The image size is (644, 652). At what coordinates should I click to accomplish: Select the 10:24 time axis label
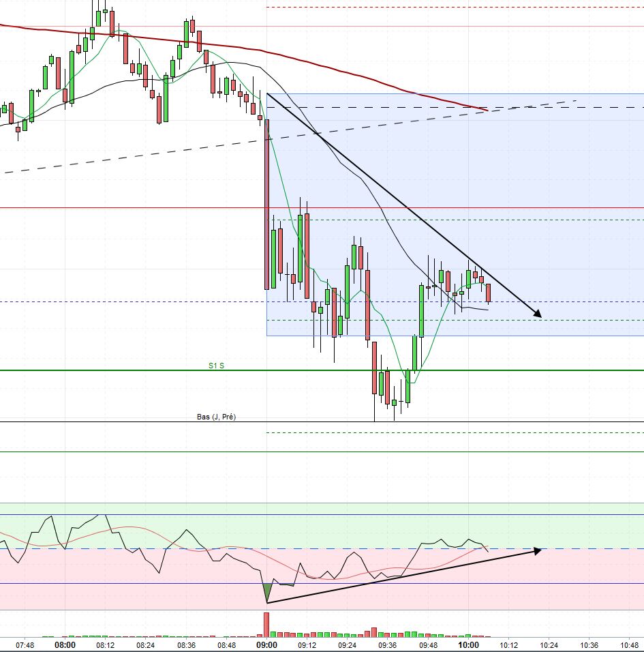point(549,645)
